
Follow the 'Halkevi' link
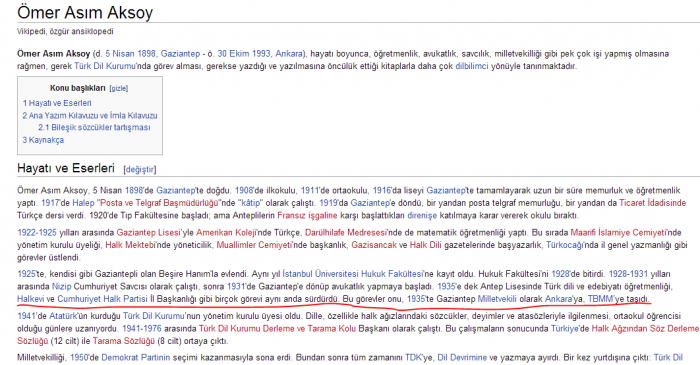point(31,299)
